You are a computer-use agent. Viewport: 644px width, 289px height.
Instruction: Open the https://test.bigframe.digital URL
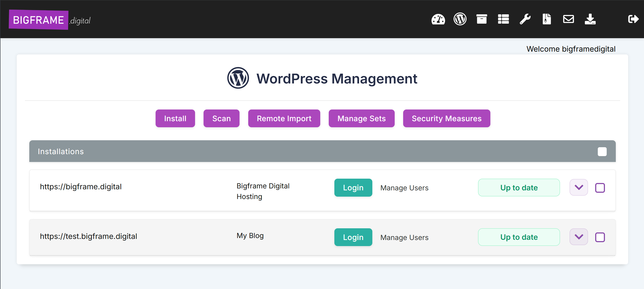point(89,236)
